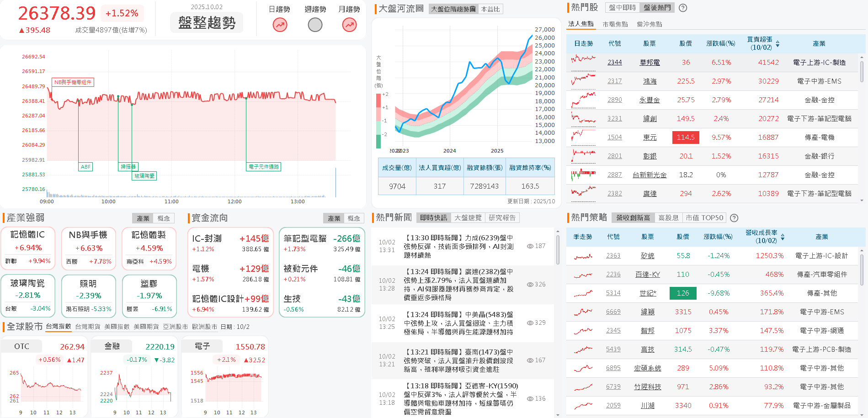868x418 pixels.
Task: Toggle 產業強弱 panel to 產業
Action: (x=143, y=218)
